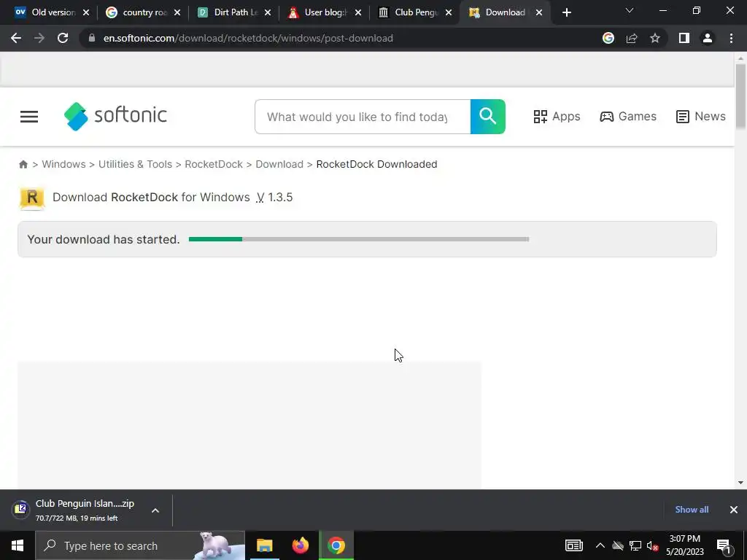Go back to the previous page
747x560 pixels.
16,38
